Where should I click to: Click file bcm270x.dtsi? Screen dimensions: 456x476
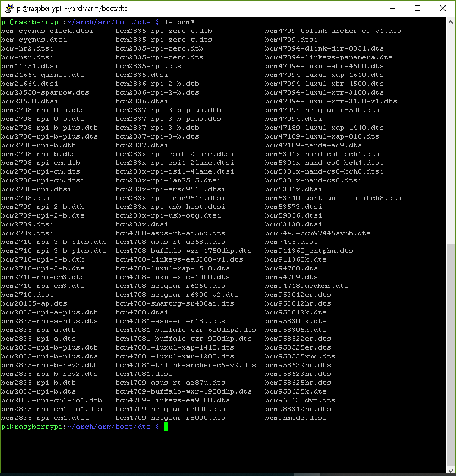[x=28, y=234]
